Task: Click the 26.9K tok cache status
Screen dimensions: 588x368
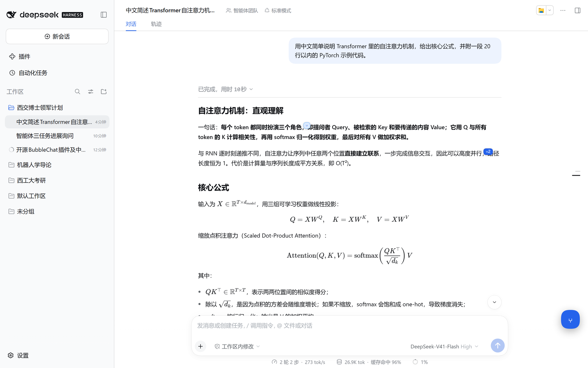Action: (x=369, y=362)
